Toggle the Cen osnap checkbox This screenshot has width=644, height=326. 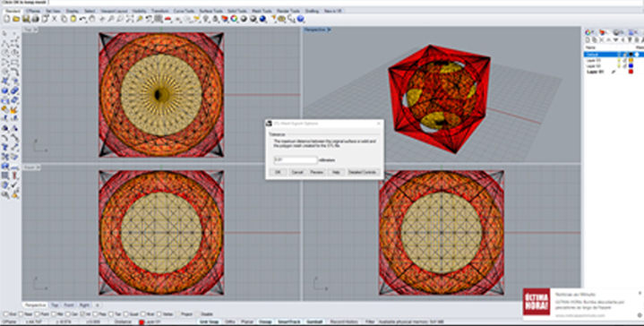pyautogui.click(x=68, y=314)
